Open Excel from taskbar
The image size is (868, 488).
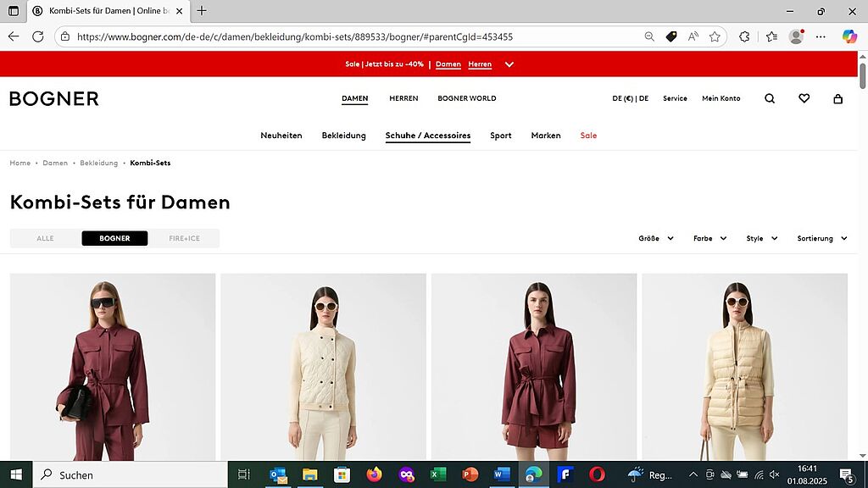438,474
